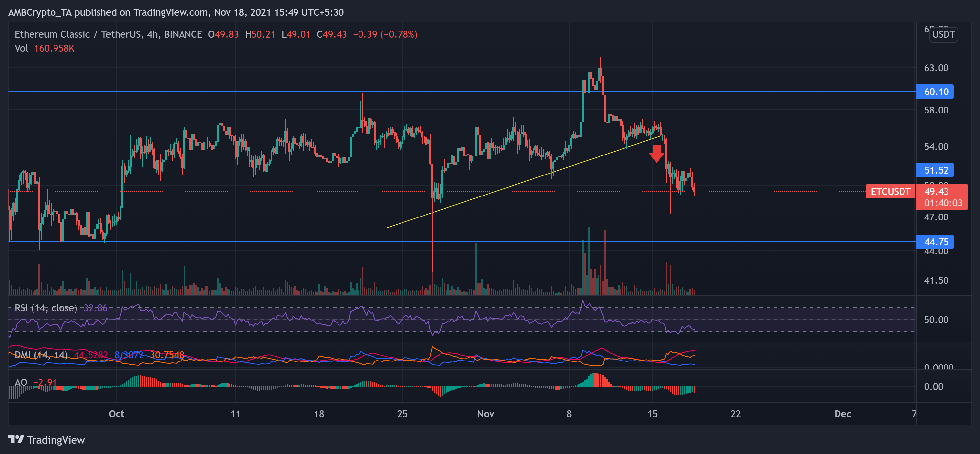The image size is (980, 454).
Task: Toggle visibility of the RSI (14, close) indicator
Action: (45, 308)
